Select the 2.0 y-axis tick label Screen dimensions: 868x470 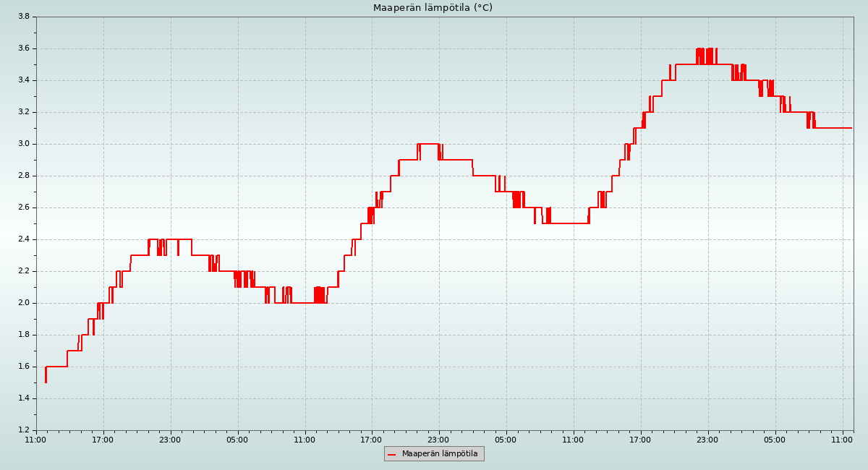tap(23, 303)
